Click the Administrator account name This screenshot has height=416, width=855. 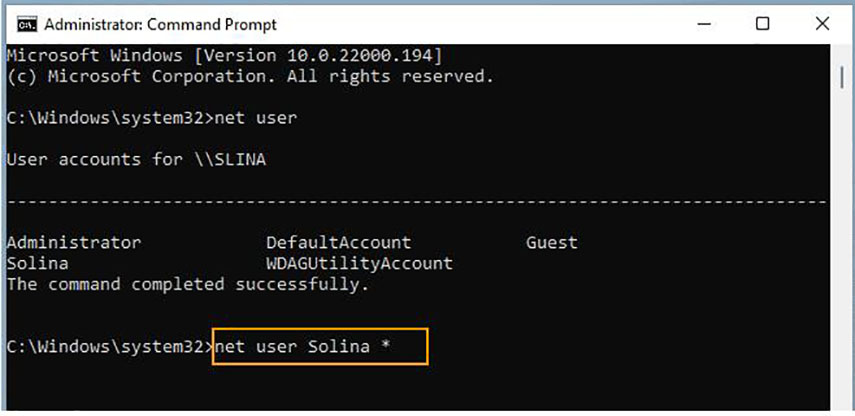pyautogui.click(x=74, y=242)
